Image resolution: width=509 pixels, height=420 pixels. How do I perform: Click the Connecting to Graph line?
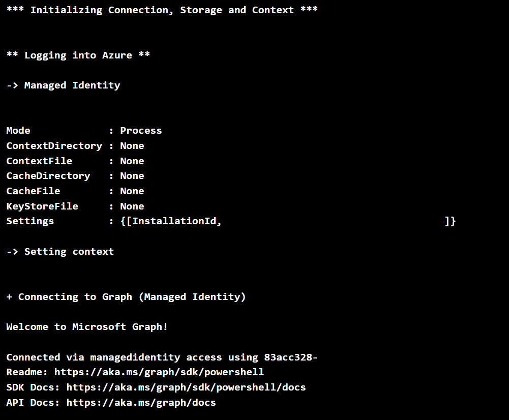pos(126,297)
